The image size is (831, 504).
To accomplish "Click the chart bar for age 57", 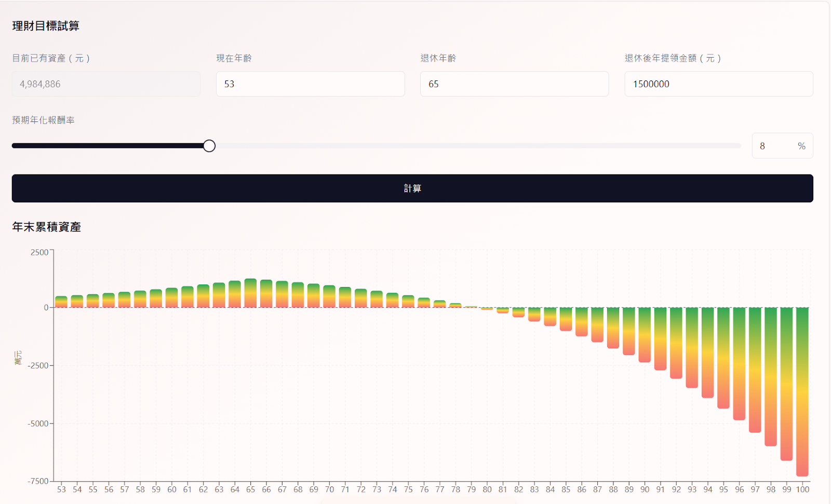I will click(124, 299).
